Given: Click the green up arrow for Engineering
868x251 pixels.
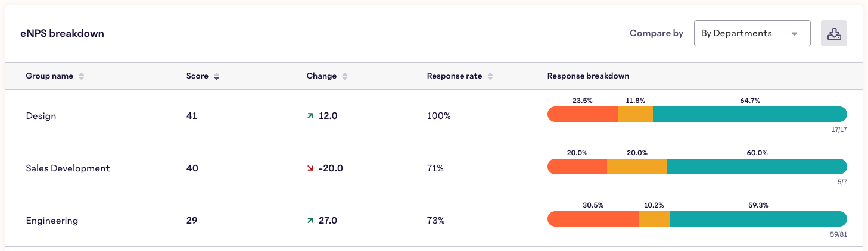Looking at the screenshot, I should 310,221.
